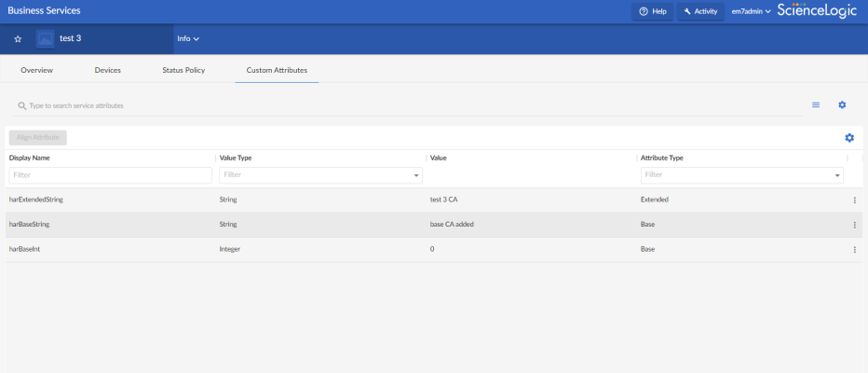Open the Status Policy tab
This screenshot has height=373, width=868.
click(183, 70)
